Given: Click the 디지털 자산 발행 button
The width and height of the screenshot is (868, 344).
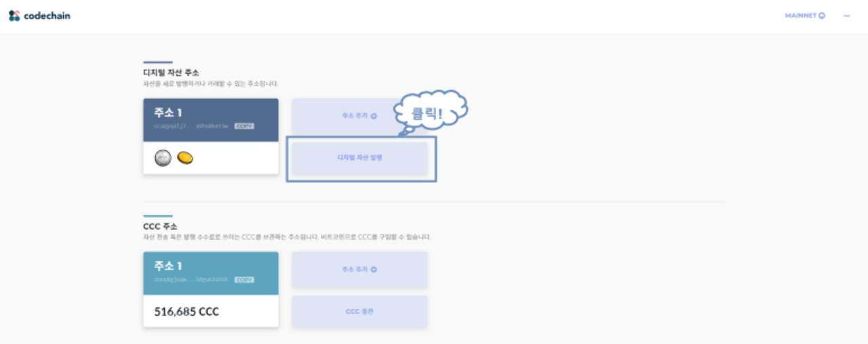Looking at the screenshot, I should 359,157.
